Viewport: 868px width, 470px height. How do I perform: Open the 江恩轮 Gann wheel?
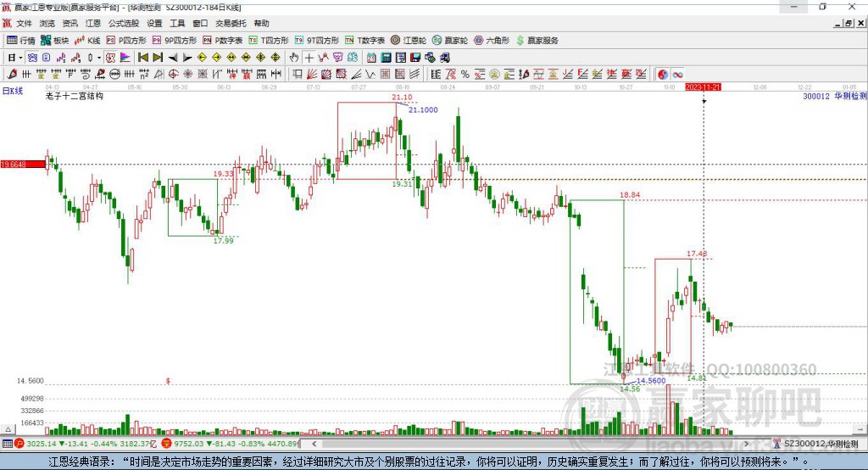[x=409, y=41]
